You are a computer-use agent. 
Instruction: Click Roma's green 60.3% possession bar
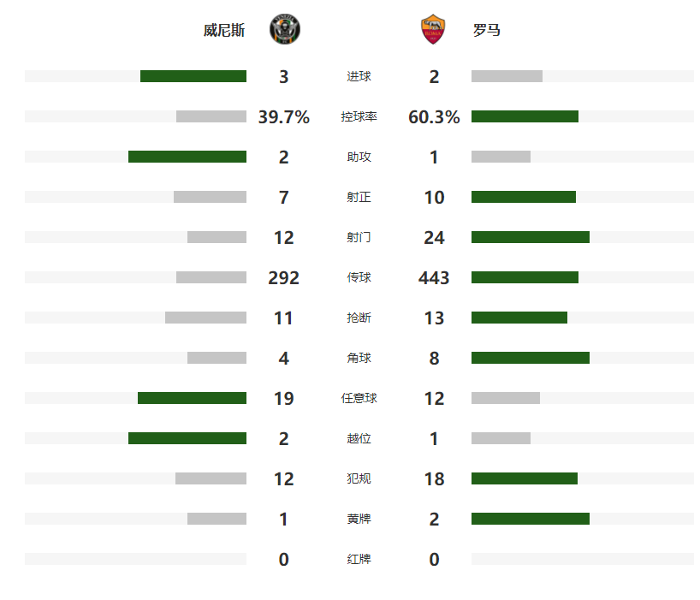point(525,116)
